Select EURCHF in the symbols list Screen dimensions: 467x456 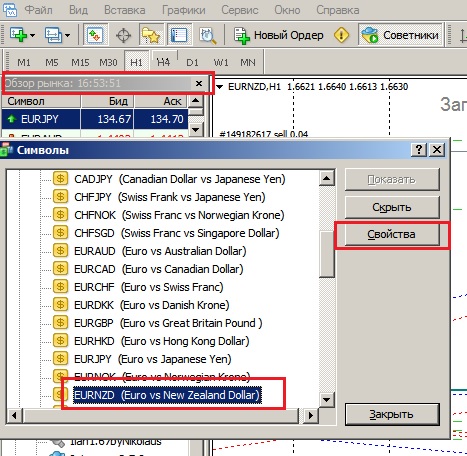pyautogui.click(x=149, y=287)
